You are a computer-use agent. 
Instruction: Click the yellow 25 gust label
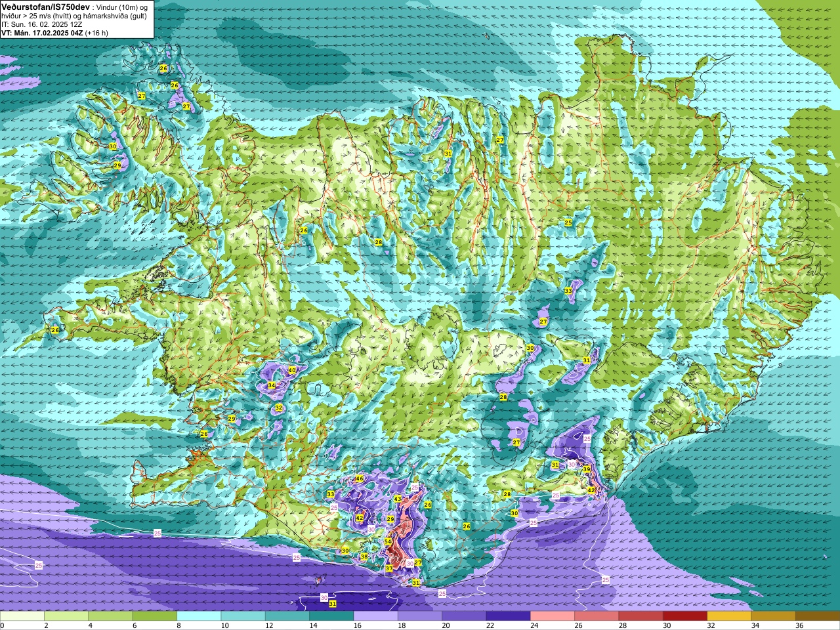pyautogui.click(x=568, y=223)
